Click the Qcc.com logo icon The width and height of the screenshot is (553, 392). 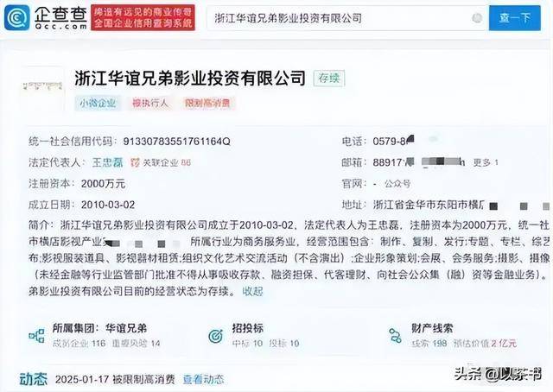[x=17, y=18]
